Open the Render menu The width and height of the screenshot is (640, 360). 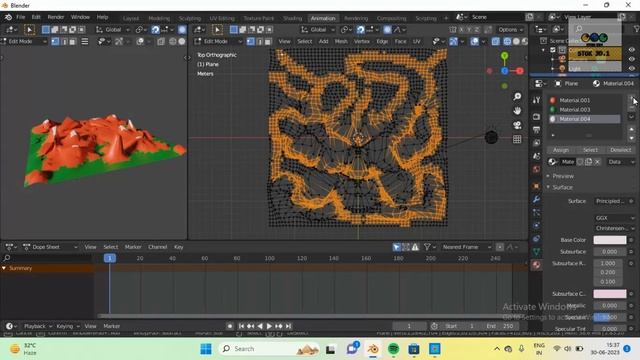coord(56,17)
